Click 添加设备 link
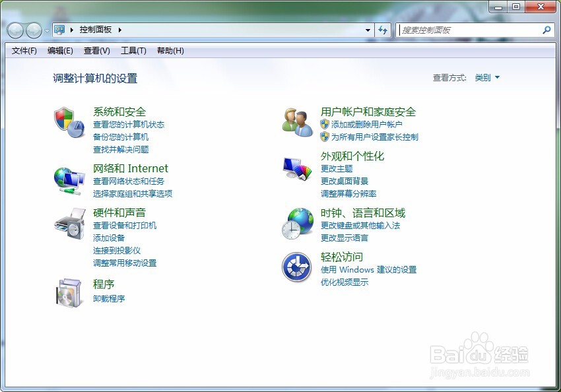Image resolution: width=561 pixels, height=392 pixels. (109, 238)
